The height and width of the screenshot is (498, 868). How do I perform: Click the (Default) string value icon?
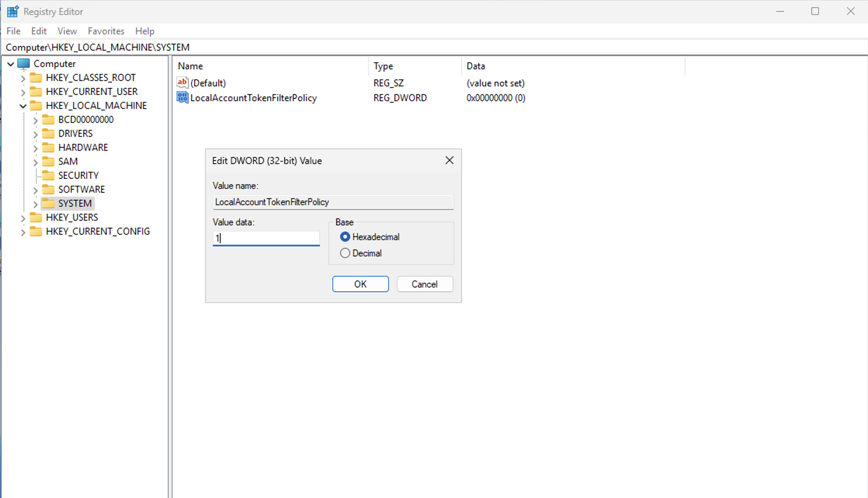[182, 83]
